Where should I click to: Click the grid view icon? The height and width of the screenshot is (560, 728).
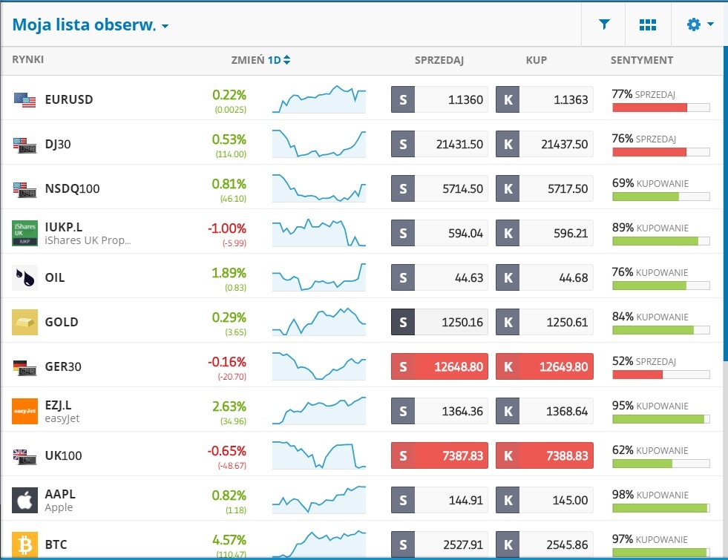pos(647,24)
